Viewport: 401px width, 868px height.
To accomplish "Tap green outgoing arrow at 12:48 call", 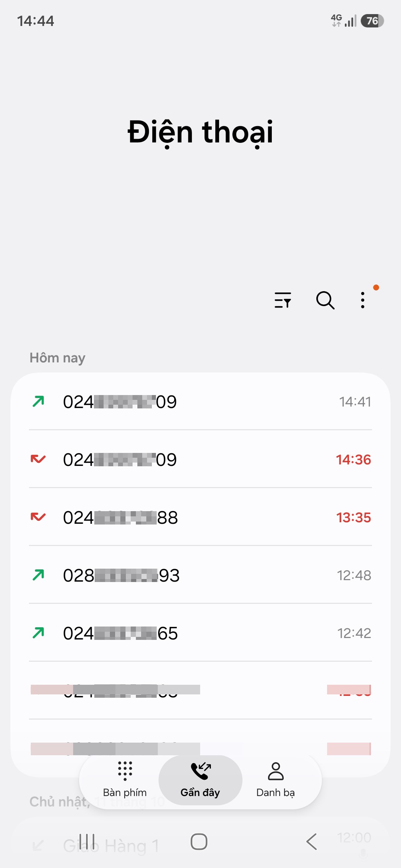I will pyautogui.click(x=38, y=575).
